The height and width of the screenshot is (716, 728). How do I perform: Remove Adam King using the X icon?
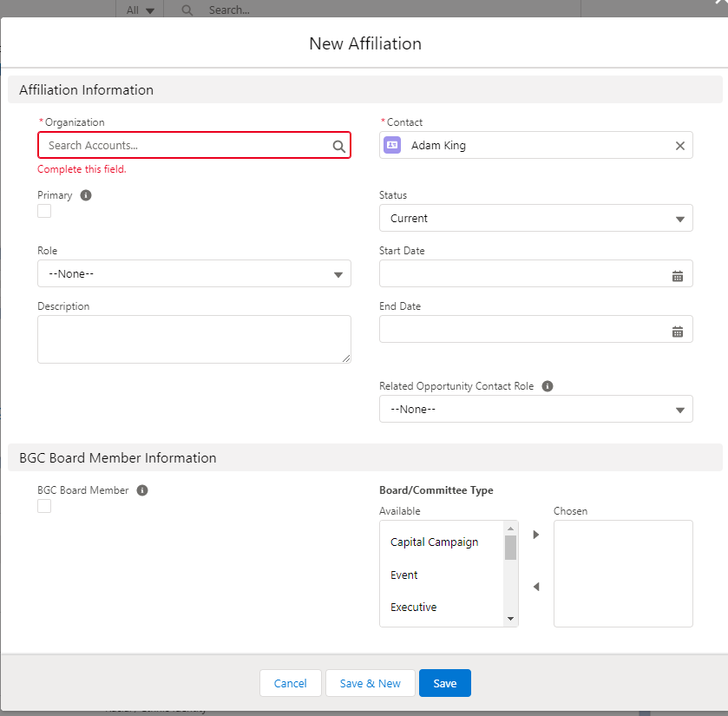(679, 145)
